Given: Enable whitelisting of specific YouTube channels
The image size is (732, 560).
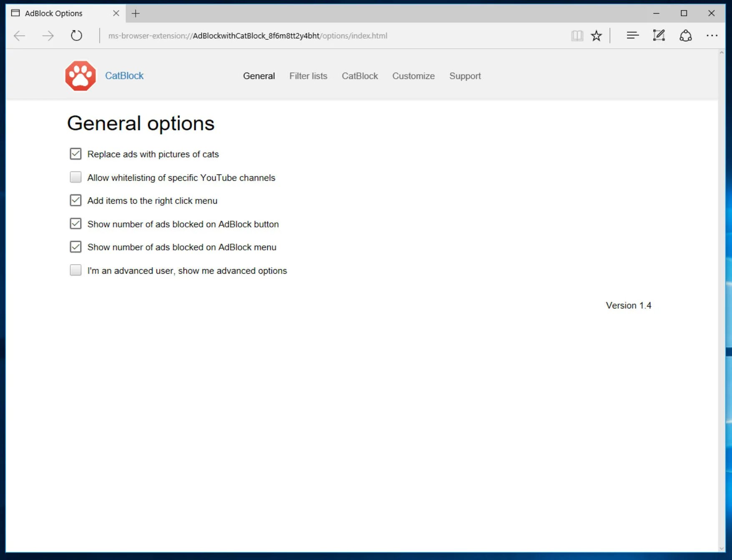Looking at the screenshot, I should pos(75,177).
